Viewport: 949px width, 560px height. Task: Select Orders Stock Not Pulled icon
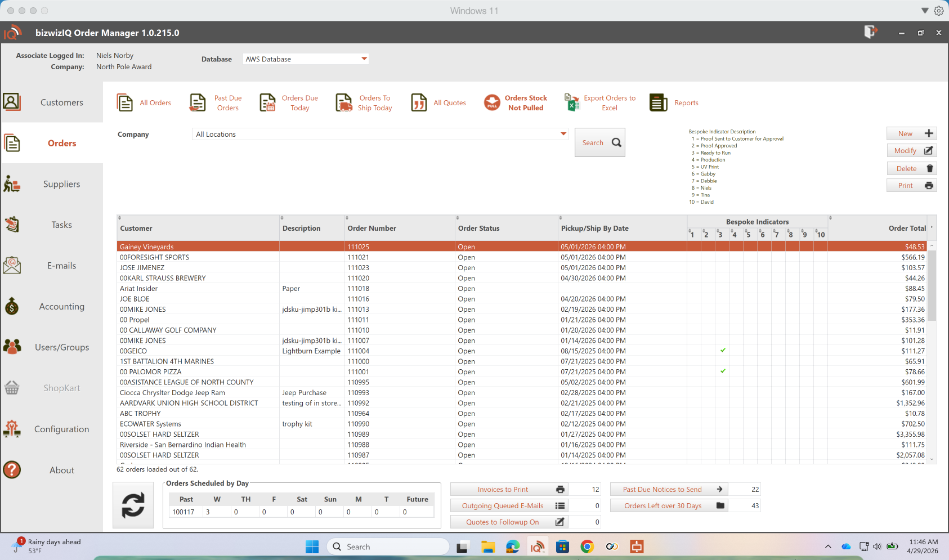click(x=492, y=103)
